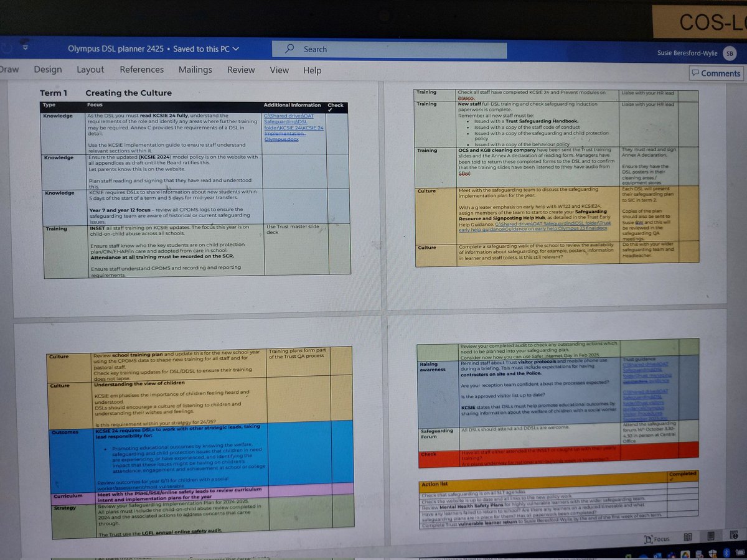Click the 'Additional Information' column header
The height and width of the screenshot is (560, 747).
pyautogui.click(x=292, y=105)
